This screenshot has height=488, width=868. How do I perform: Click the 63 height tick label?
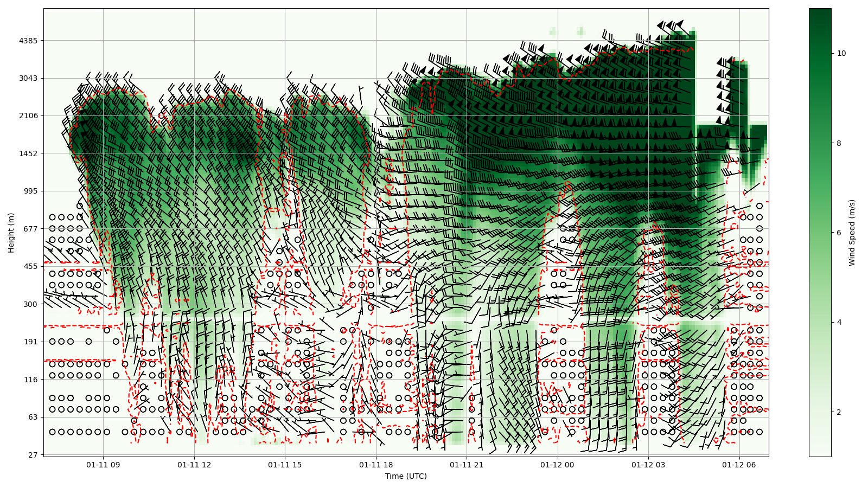(33, 417)
